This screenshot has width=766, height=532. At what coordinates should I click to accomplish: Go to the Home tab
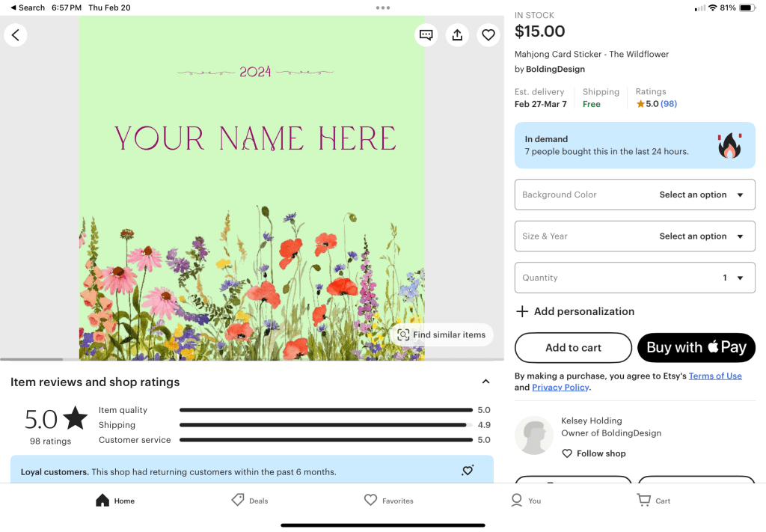point(115,501)
